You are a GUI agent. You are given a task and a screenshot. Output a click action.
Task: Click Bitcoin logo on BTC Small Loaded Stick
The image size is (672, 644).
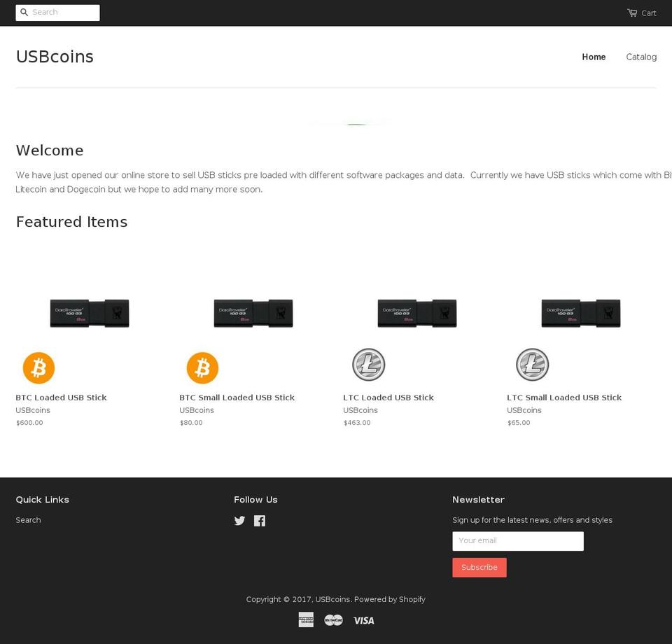pos(202,367)
